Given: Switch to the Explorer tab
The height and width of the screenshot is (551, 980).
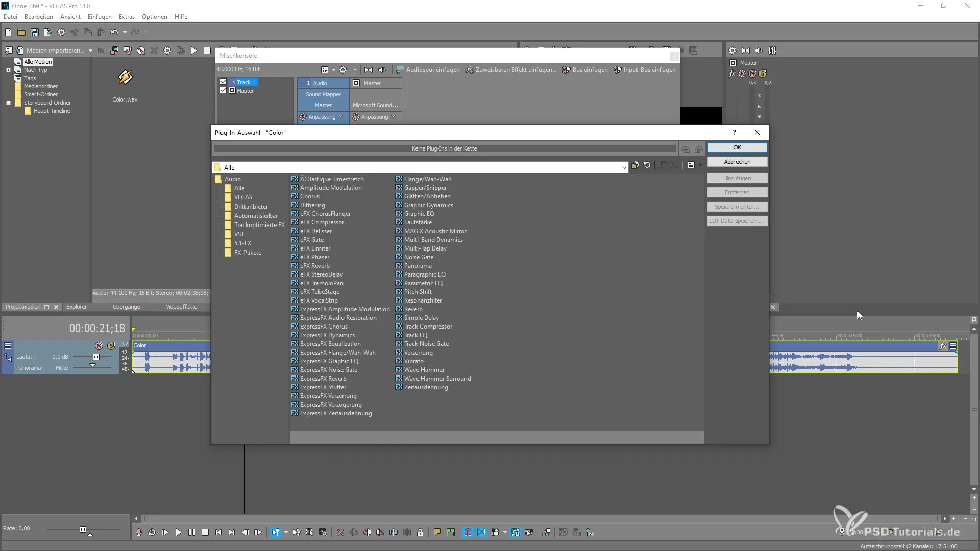Looking at the screenshot, I should (77, 307).
